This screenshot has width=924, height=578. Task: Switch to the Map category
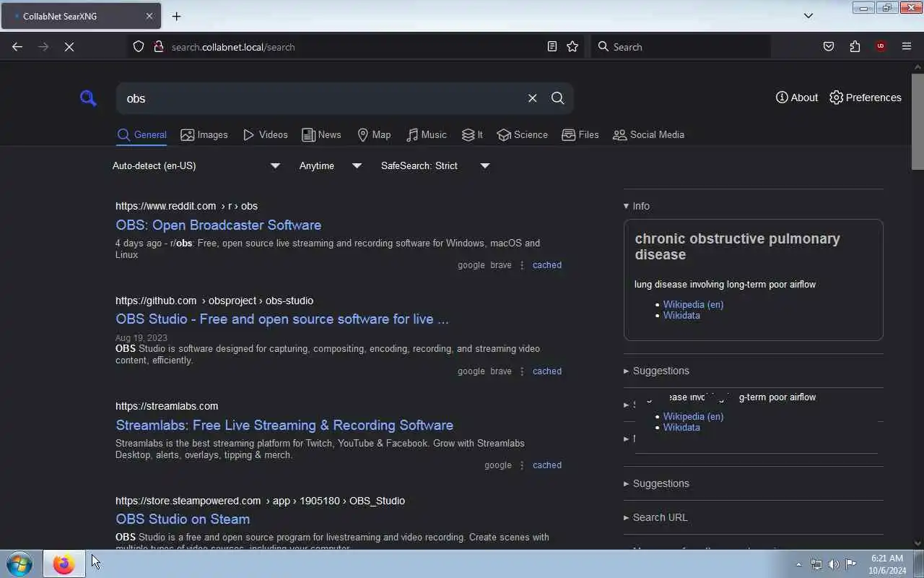(374, 135)
